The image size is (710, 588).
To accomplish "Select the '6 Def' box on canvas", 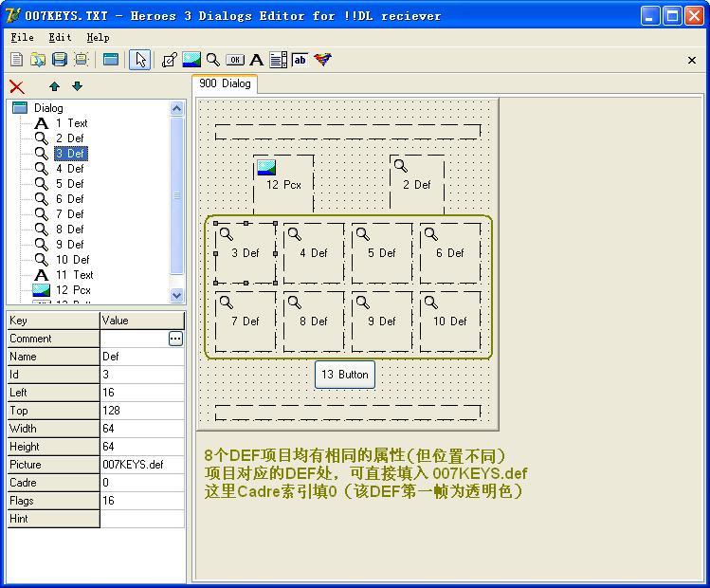I will [450, 253].
